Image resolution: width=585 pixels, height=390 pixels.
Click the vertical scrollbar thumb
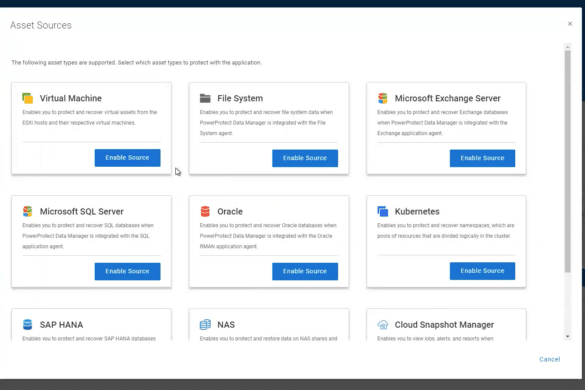tap(567, 162)
